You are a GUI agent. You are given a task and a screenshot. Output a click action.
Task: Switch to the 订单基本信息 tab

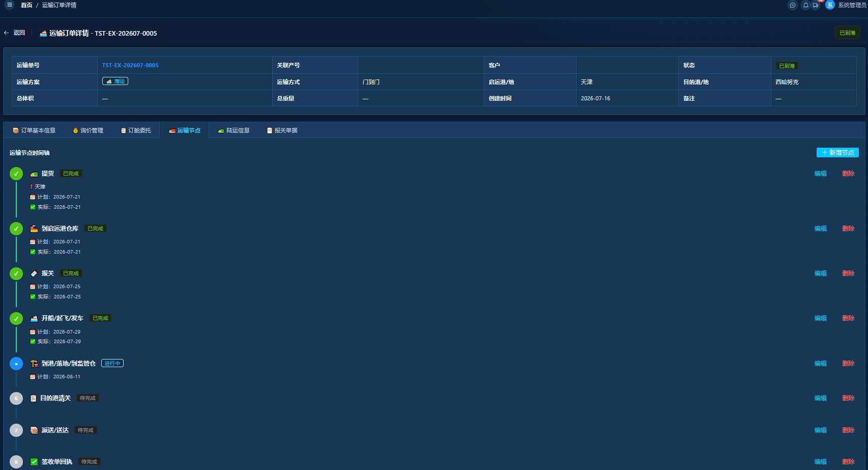coord(34,130)
